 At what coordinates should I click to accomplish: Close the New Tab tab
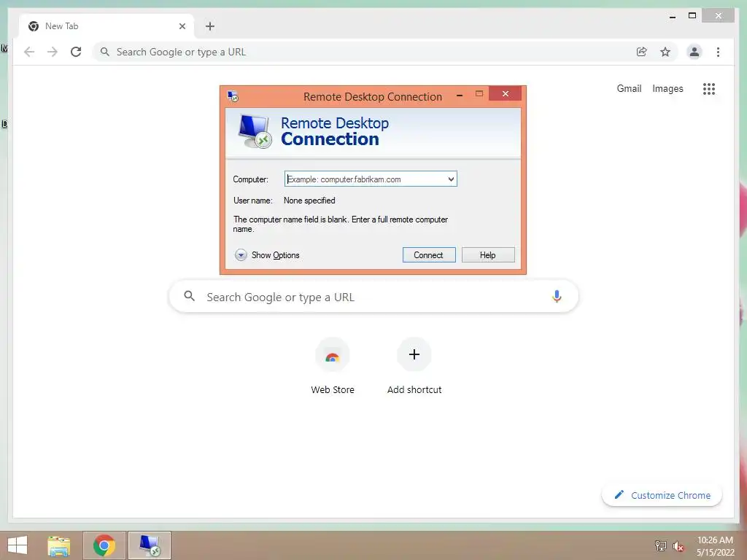pyautogui.click(x=182, y=26)
